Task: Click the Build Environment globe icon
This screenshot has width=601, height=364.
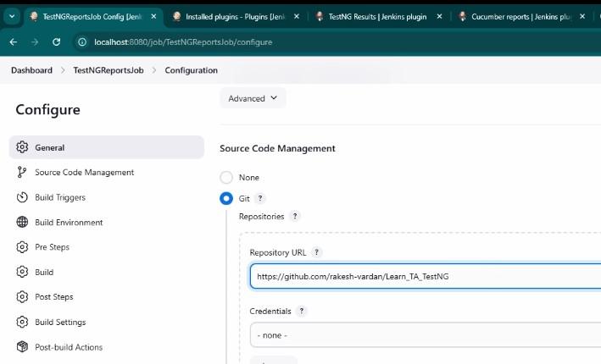Action: point(22,222)
